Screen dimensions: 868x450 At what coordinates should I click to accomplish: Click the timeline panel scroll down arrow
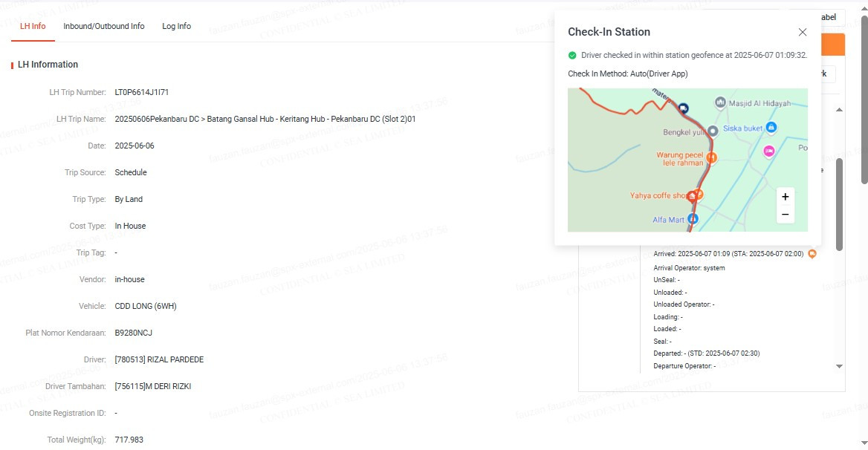(839, 366)
